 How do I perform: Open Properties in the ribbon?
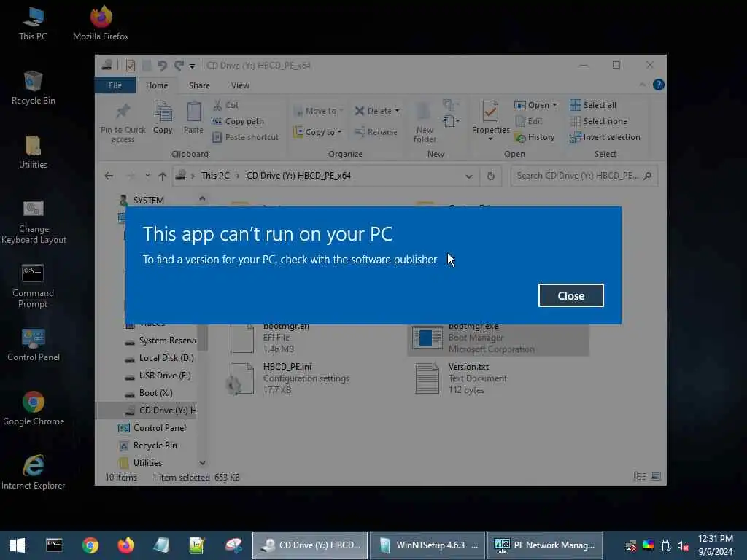[x=490, y=119]
